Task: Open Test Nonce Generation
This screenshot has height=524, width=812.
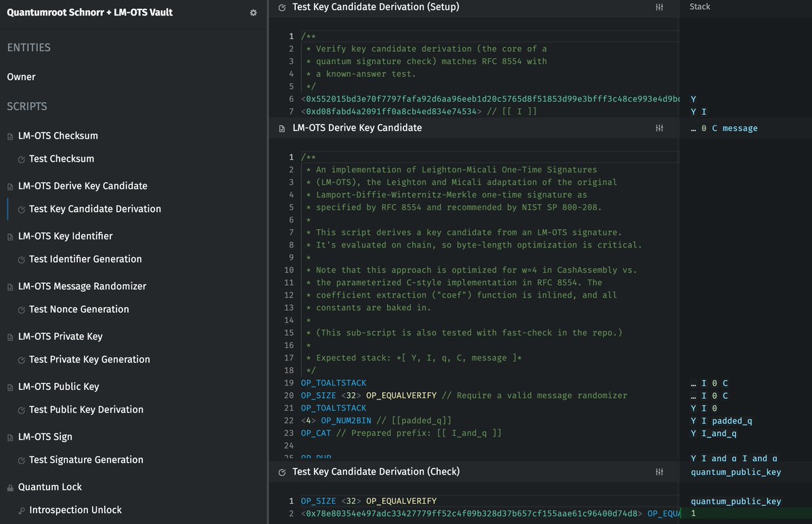Action: (x=79, y=309)
